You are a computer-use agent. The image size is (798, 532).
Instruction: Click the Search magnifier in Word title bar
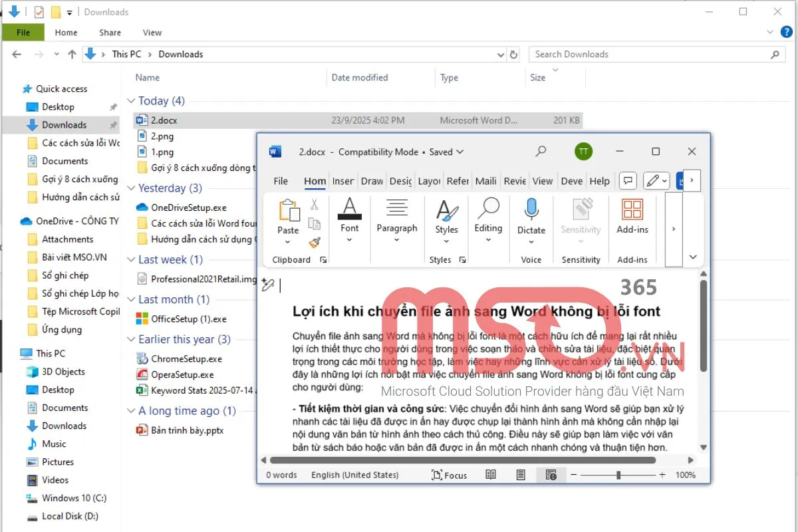(541, 152)
